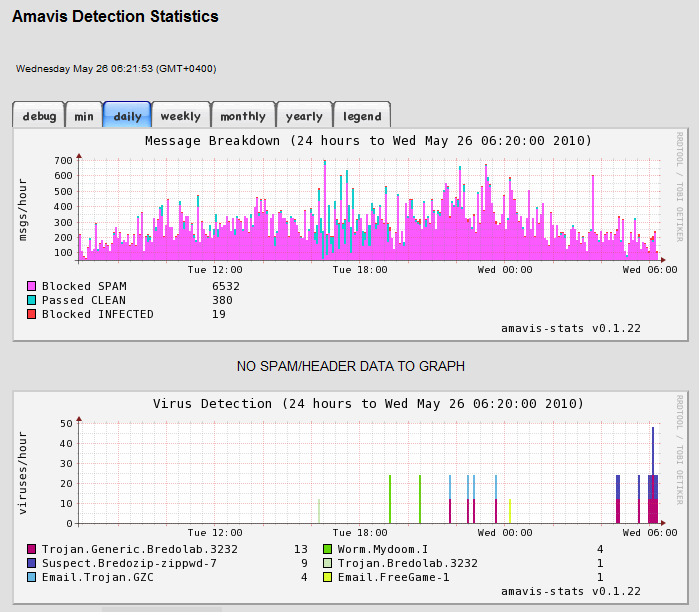Click the Worm.Mydoom.I label
Screen dimensions: 699x612
[x=383, y=549]
